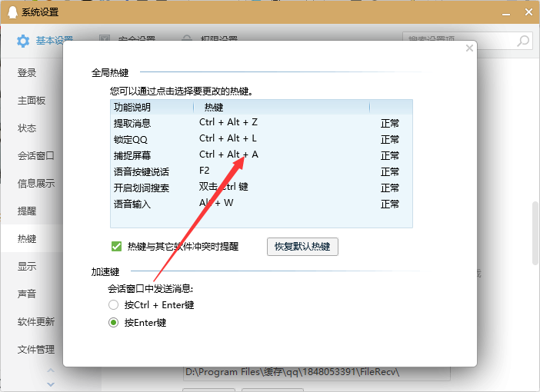The width and height of the screenshot is (540, 392).
Task: Click the 安全设置 tab icon
Action: point(105,40)
